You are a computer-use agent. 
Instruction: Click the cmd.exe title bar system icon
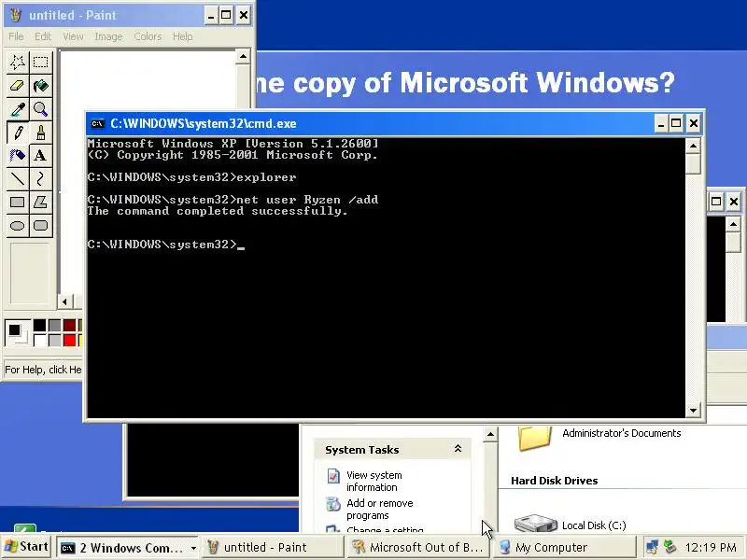98,124
